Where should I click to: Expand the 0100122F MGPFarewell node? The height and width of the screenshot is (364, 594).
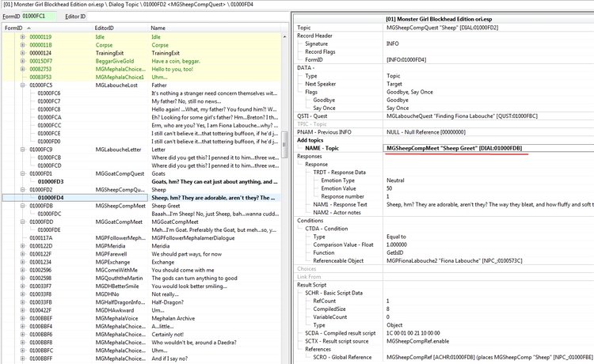(x=22, y=254)
